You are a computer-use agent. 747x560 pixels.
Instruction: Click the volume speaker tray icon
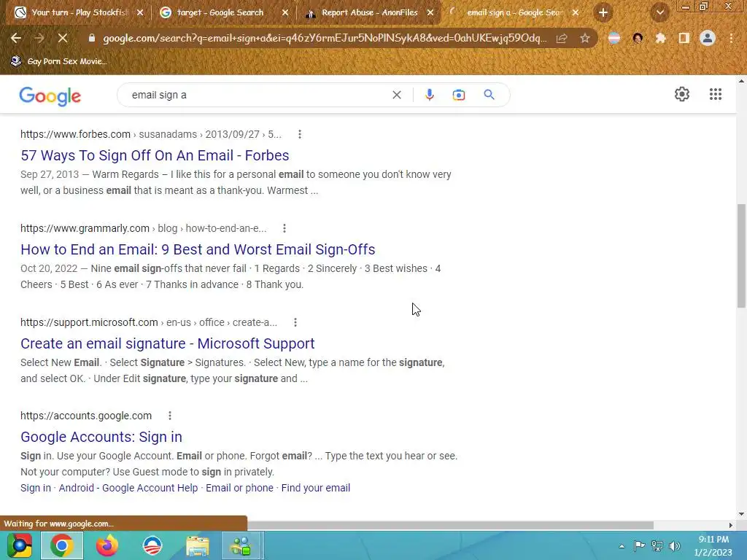675,545
